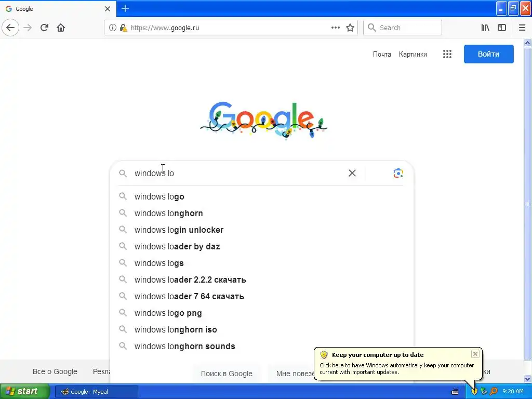Click the Windows security shield tray icon
The image size is (532, 399).
click(x=474, y=391)
